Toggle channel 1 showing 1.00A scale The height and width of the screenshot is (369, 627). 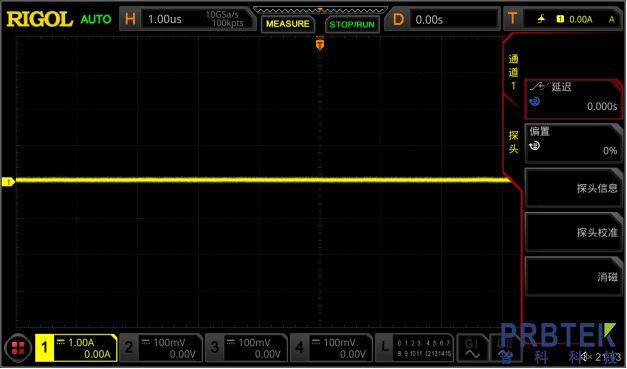click(x=76, y=348)
